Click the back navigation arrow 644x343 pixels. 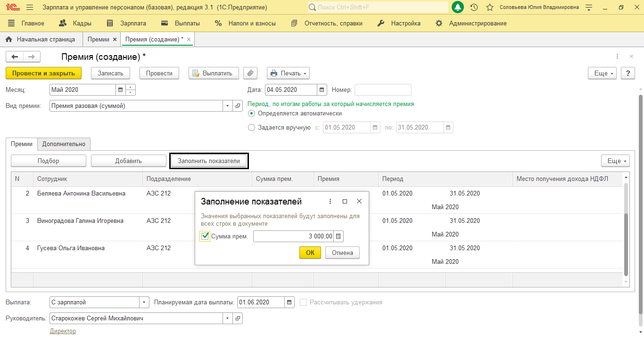15,57
